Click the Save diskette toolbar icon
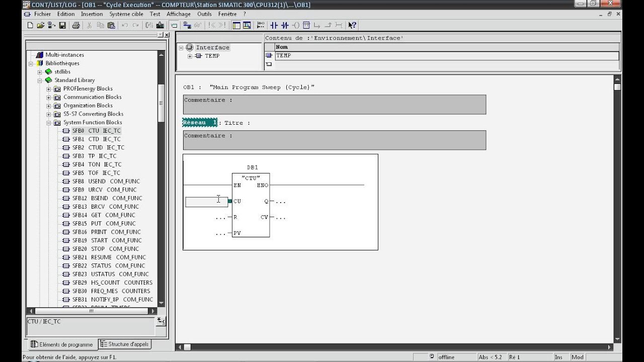Image resolution: width=644 pixels, height=362 pixels. coord(62,25)
